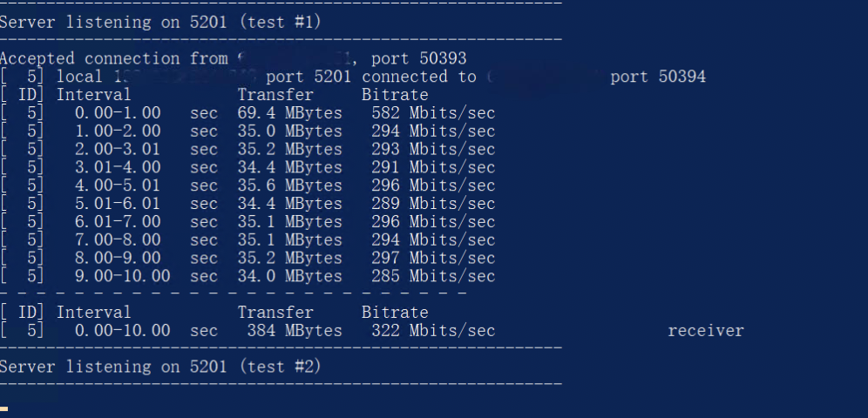868x418 pixels.
Task: Click the 0.00-10.00 summary interval
Action: (x=123, y=331)
